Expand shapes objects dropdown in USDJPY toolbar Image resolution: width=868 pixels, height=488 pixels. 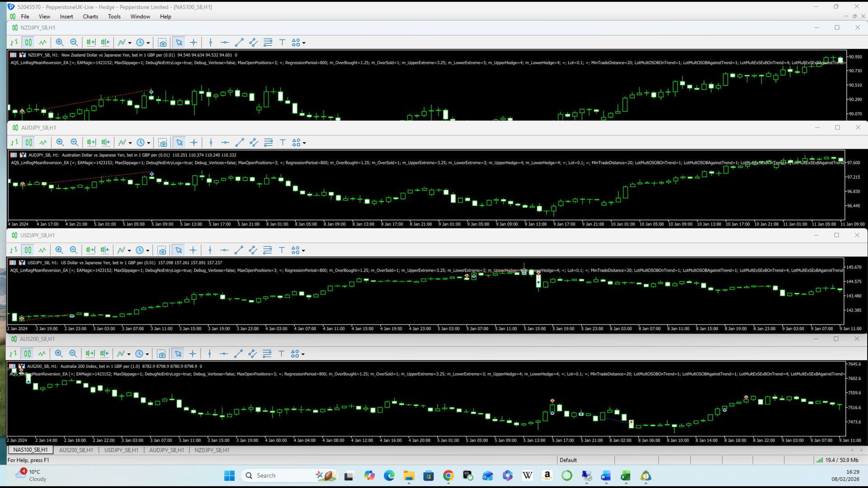pos(298,250)
